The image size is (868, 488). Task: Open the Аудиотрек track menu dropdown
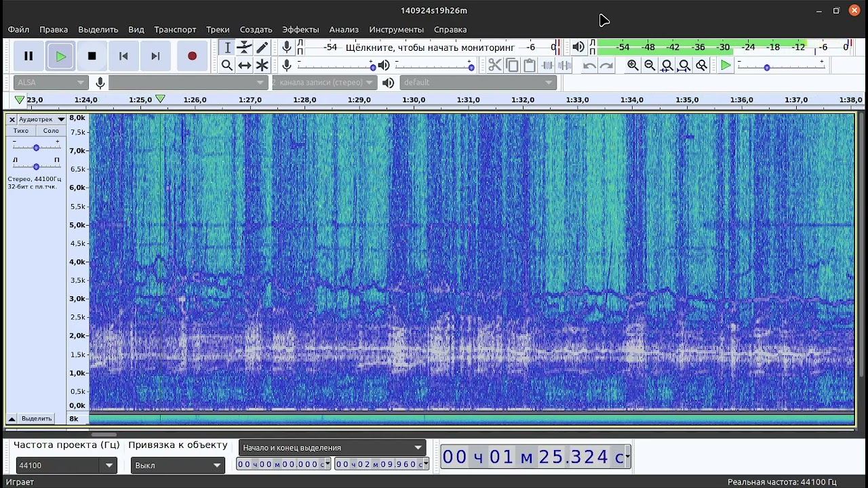(x=41, y=119)
